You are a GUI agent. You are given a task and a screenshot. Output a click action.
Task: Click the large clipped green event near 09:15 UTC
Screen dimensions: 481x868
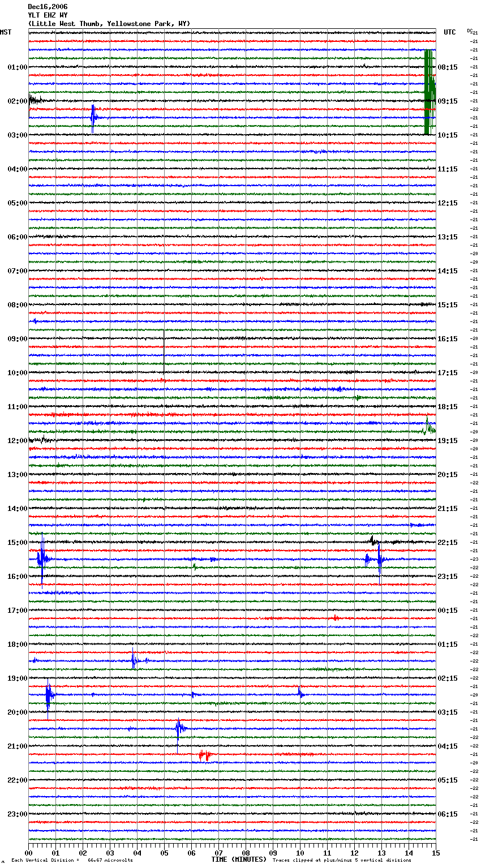click(430, 92)
